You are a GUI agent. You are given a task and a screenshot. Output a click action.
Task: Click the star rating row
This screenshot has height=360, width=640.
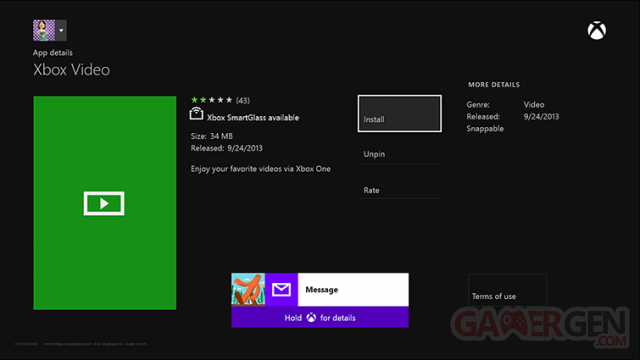(211, 100)
